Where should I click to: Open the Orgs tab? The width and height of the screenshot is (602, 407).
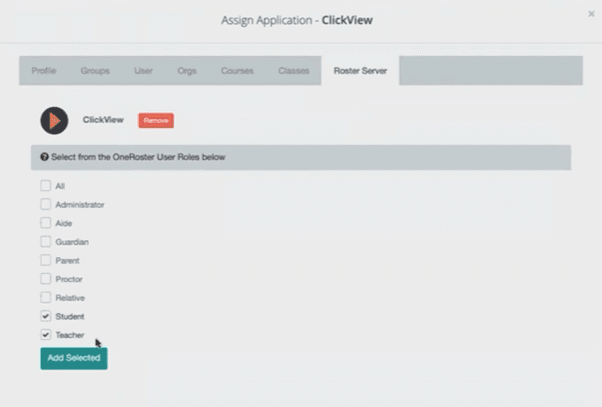coord(187,71)
